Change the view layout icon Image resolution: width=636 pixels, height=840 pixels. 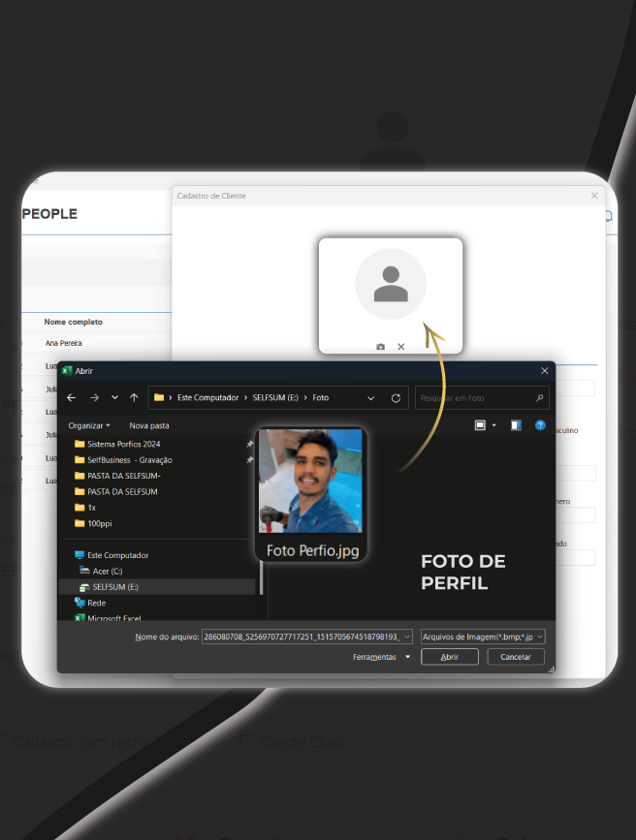480,424
